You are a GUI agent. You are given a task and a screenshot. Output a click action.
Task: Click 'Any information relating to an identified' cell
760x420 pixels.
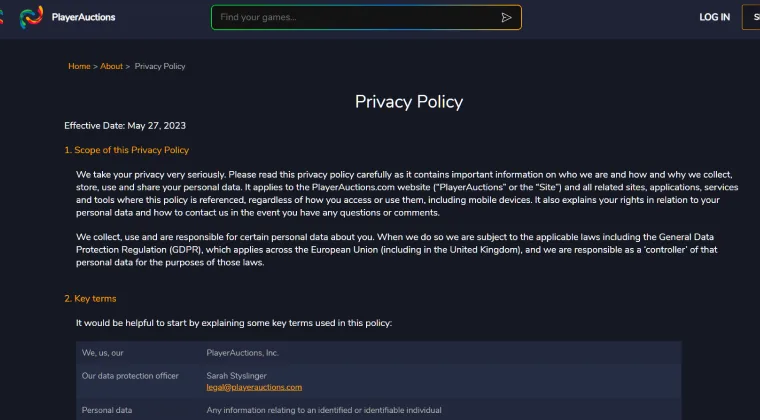point(324,410)
